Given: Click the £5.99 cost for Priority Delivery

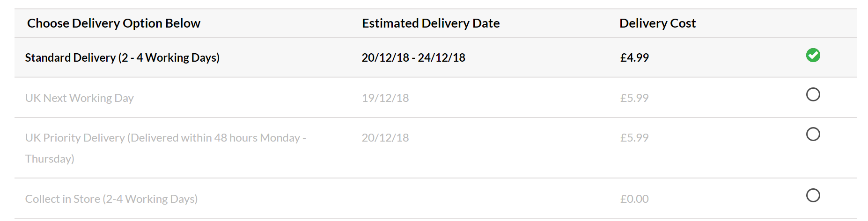Looking at the screenshot, I should coord(634,138).
